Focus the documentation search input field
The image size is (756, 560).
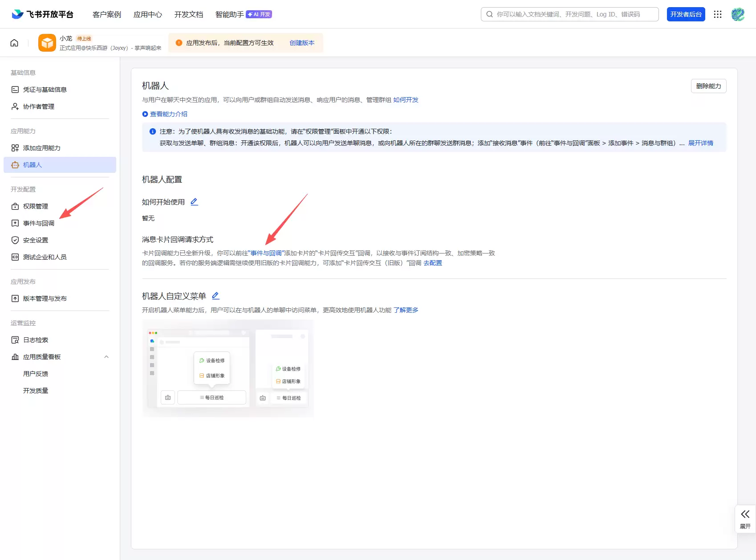click(574, 14)
